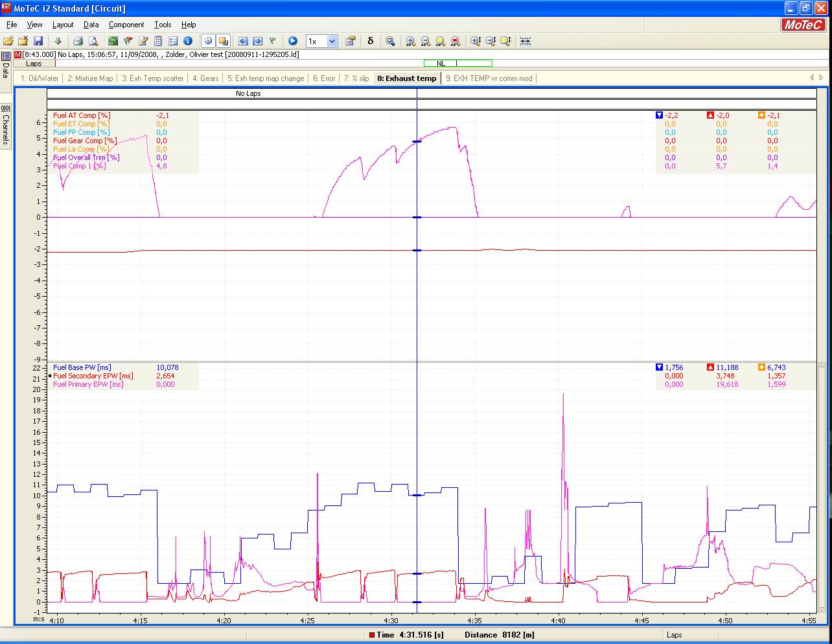The width and height of the screenshot is (832, 644).
Task: Click the MoTeC logo button
Action: [x=803, y=25]
